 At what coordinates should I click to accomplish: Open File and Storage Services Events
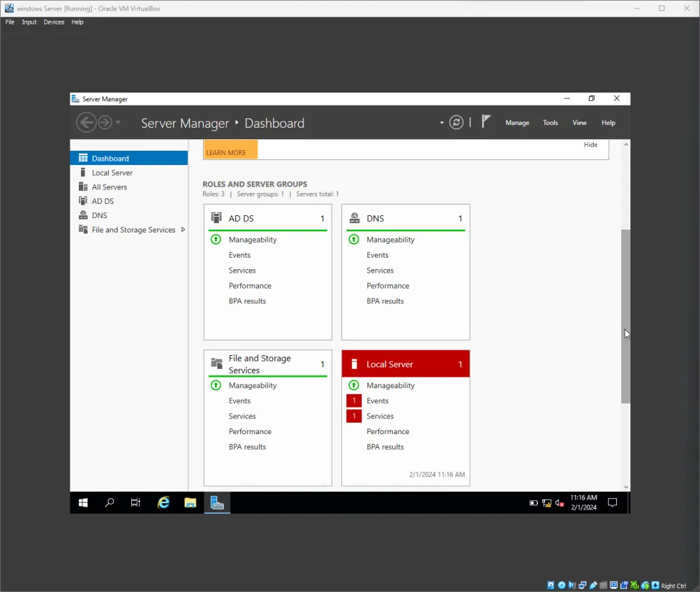pyautogui.click(x=240, y=401)
